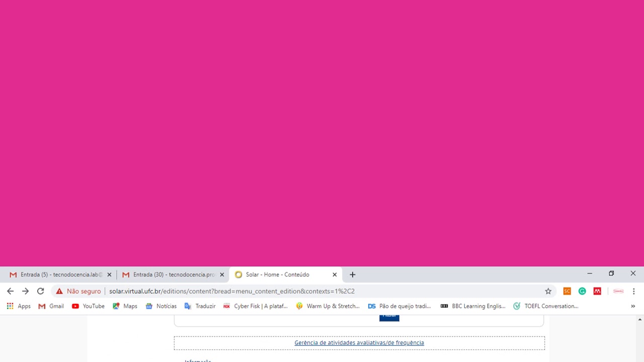The image size is (644, 362).
Task: Open the Apps shortcut in the bookmarks bar
Action: 19,306
